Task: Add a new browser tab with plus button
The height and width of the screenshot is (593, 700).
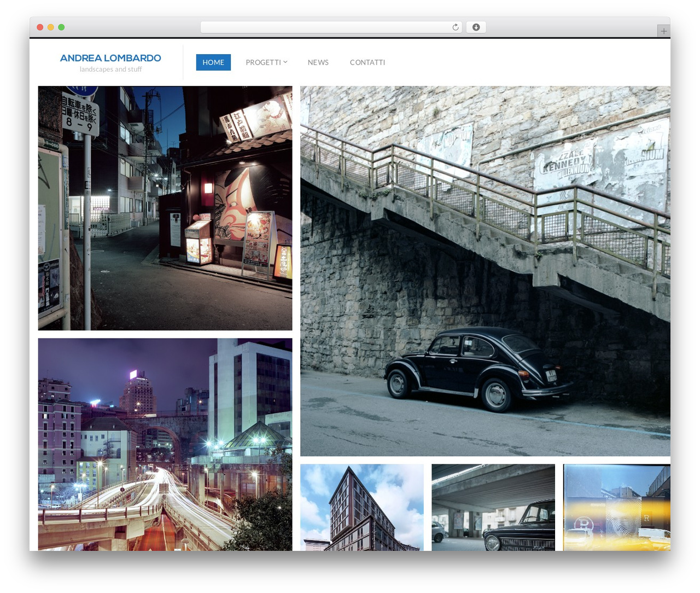Action: tap(663, 31)
